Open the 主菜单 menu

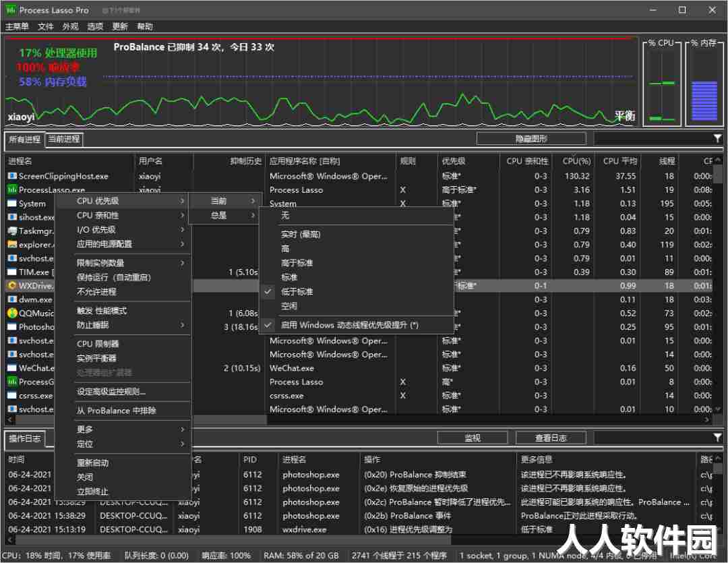point(17,26)
